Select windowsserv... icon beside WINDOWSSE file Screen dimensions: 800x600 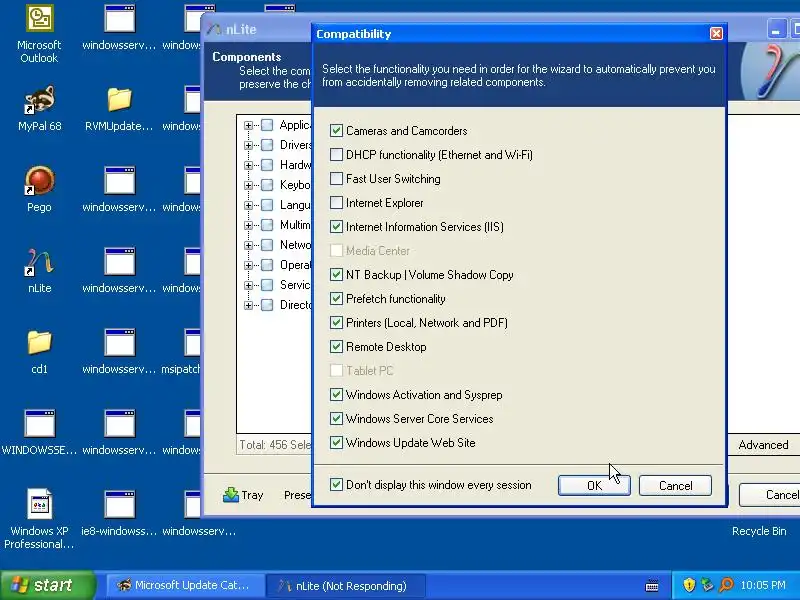(119, 432)
